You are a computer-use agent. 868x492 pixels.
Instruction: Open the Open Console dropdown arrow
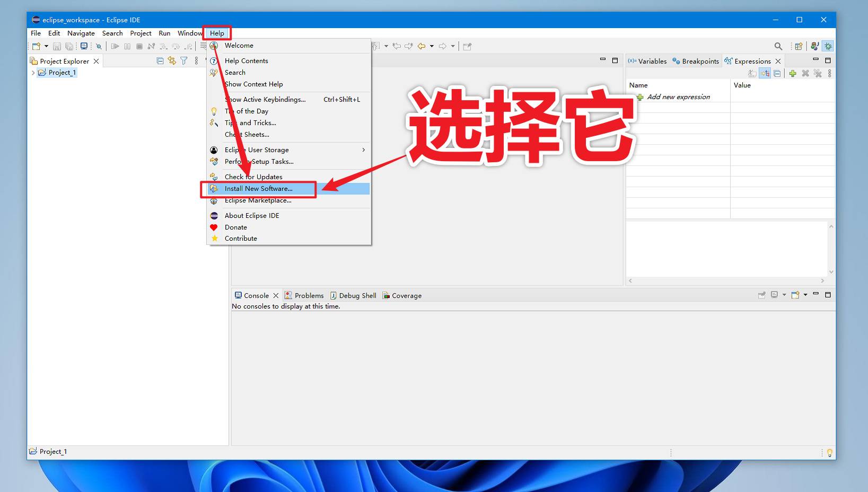[805, 295]
